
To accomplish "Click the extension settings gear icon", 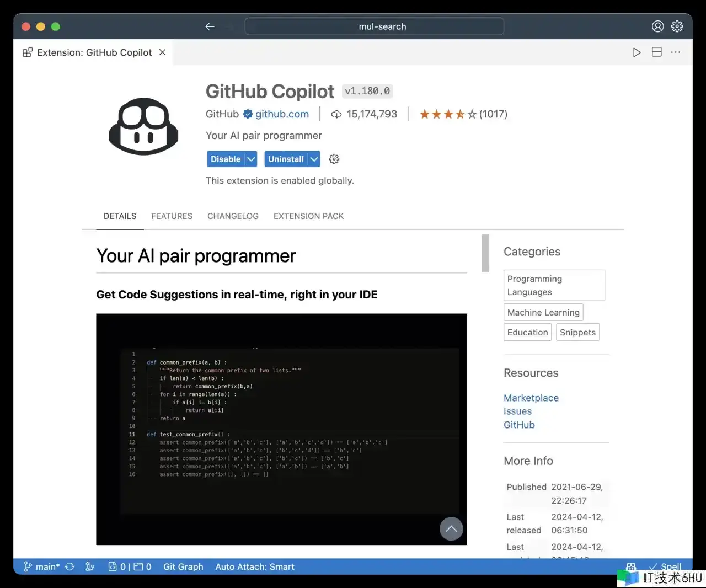I will (x=334, y=159).
